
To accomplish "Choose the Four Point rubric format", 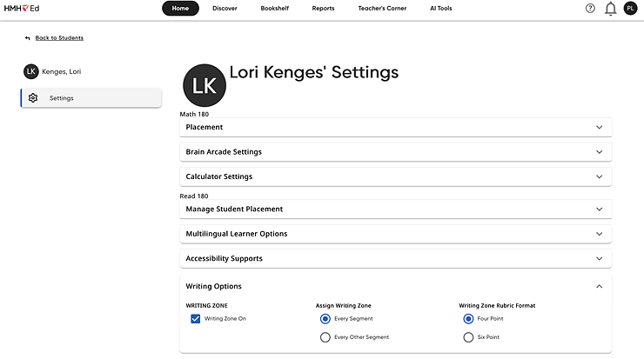I will click(x=468, y=319).
